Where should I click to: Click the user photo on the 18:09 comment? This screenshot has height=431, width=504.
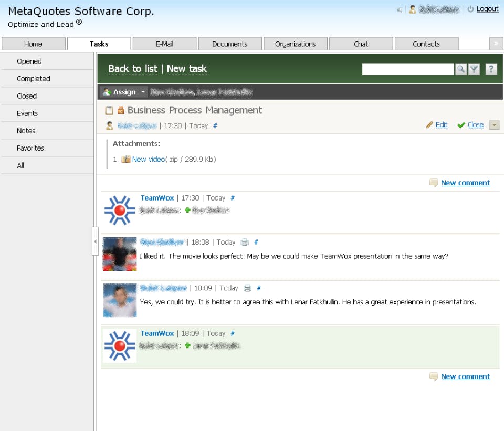click(x=120, y=300)
